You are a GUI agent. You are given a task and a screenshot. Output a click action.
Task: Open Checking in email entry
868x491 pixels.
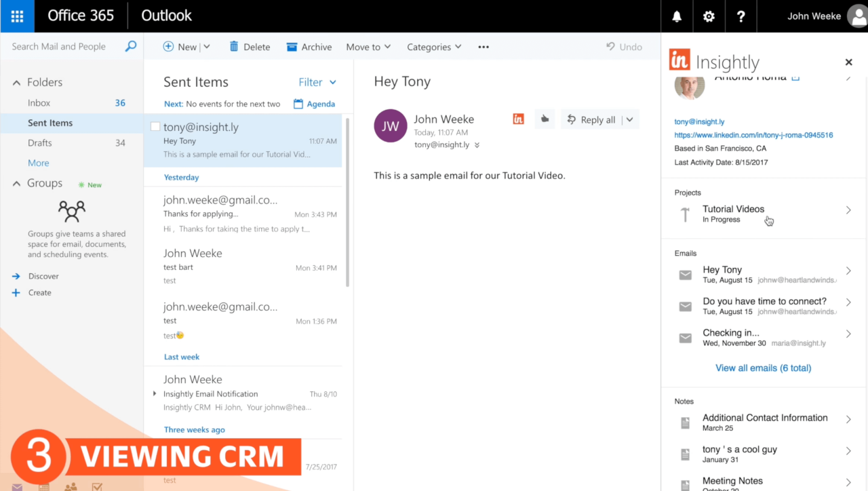click(764, 338)
